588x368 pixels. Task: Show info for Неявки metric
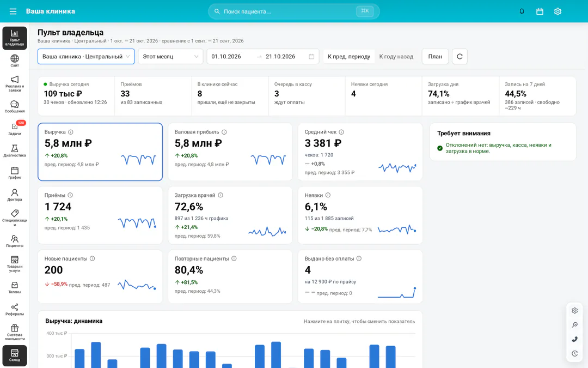click(328, 195)
